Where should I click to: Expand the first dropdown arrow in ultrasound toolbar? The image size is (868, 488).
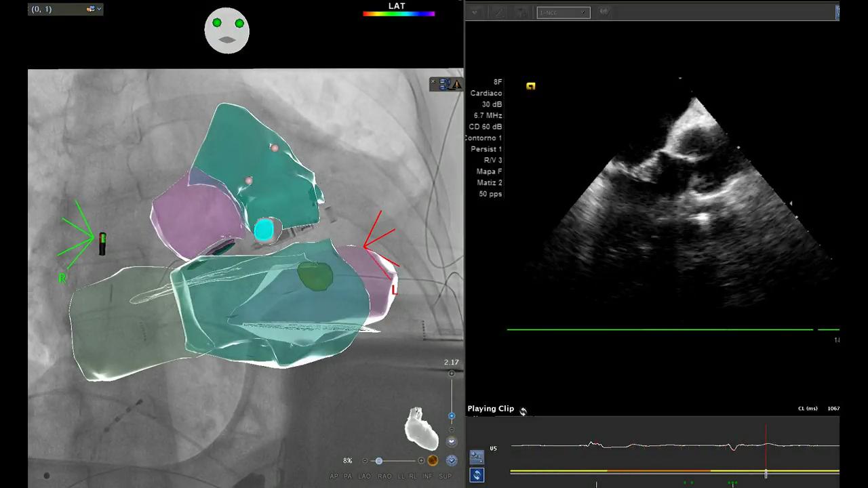pos(475,12)
